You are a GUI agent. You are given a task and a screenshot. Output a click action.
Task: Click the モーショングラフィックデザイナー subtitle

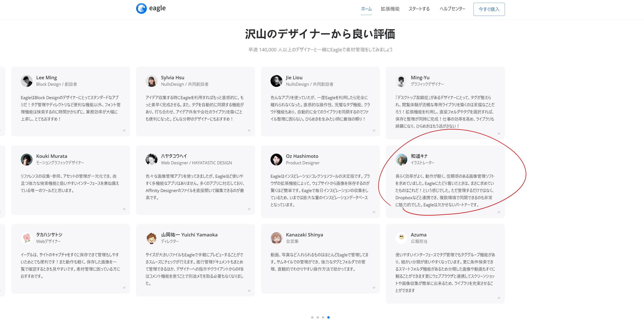click(x=60, y=163)
